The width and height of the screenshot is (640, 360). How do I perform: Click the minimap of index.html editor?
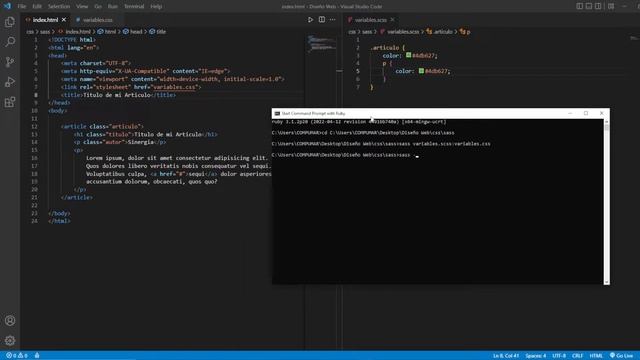point(322,44)
